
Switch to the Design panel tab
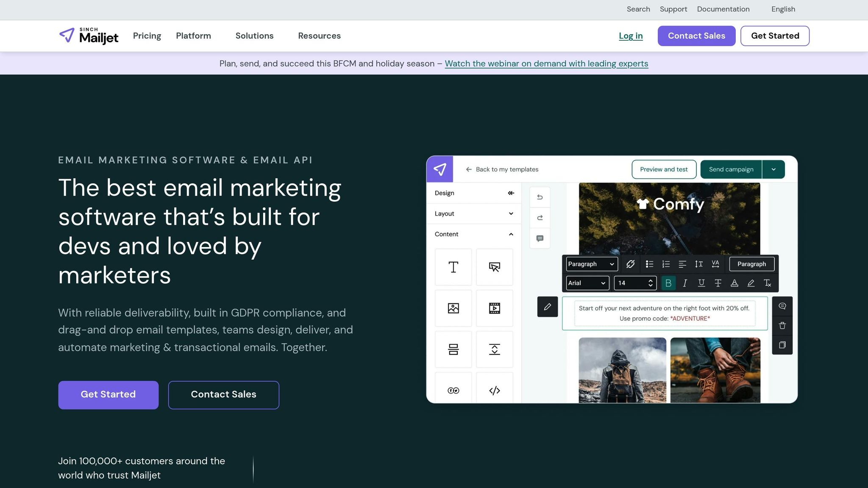(444, 193)
